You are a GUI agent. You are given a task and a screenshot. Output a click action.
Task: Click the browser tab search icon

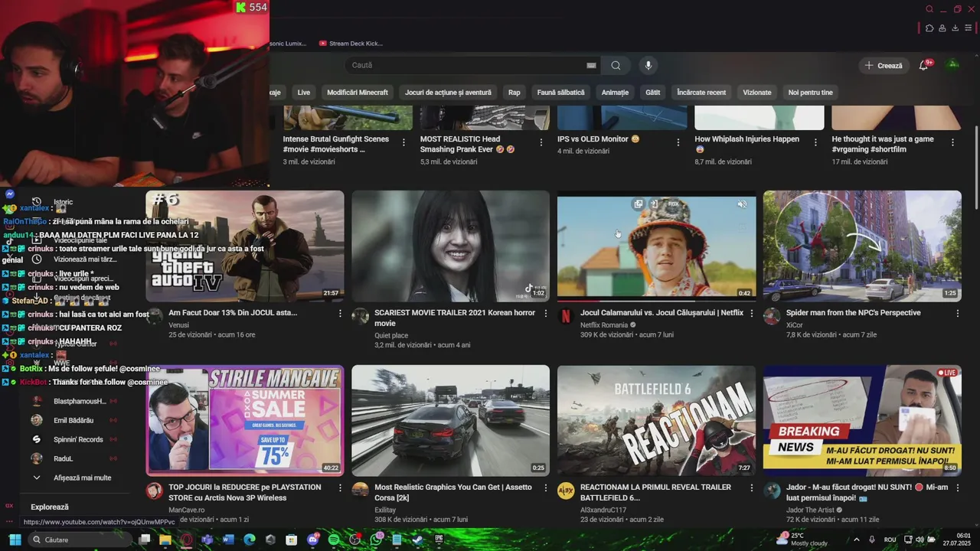coord(929,9)
